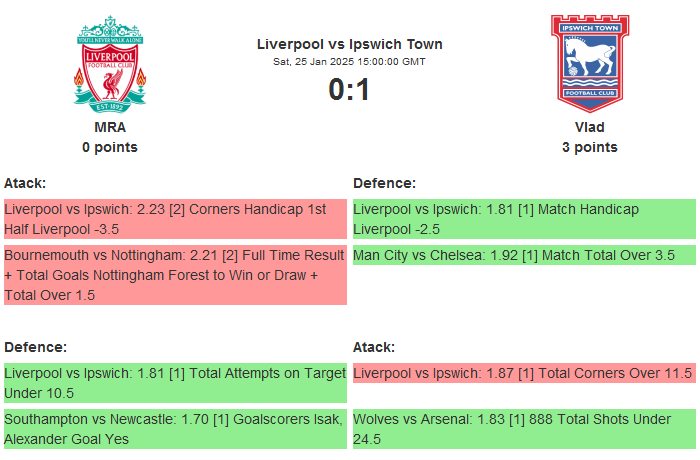This screenshot has width=700, height=460.
Task: Select Match Handicap Liverpool -2.5 bet
Action: [523, 219]
